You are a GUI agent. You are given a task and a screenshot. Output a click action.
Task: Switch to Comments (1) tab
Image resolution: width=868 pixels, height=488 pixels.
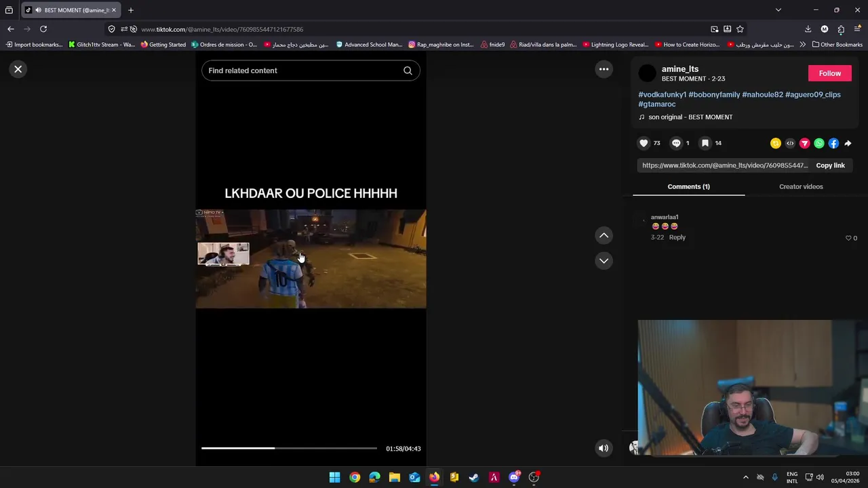pyautogui.click(x=688, y=186)
